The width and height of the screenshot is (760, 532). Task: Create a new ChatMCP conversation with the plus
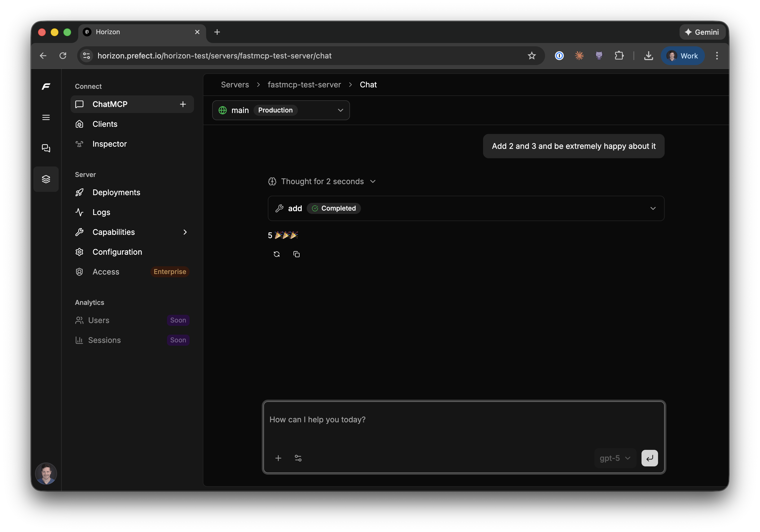(x=183, y=104)
